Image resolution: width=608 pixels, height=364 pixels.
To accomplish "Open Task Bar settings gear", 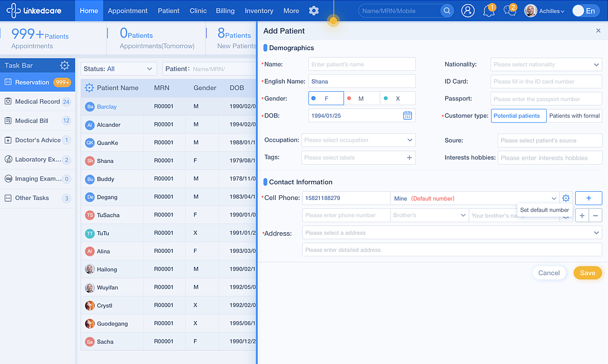I will pos(64,65).
